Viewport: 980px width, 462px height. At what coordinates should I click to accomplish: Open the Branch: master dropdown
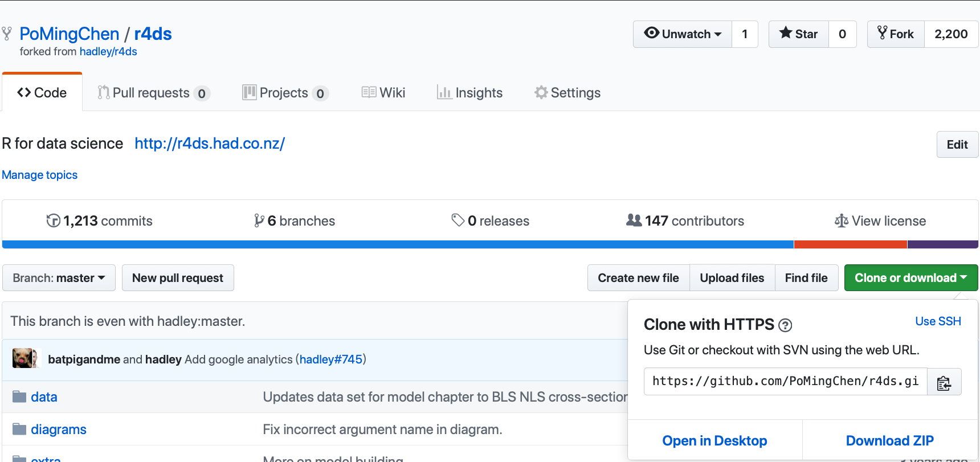(59, 278)
